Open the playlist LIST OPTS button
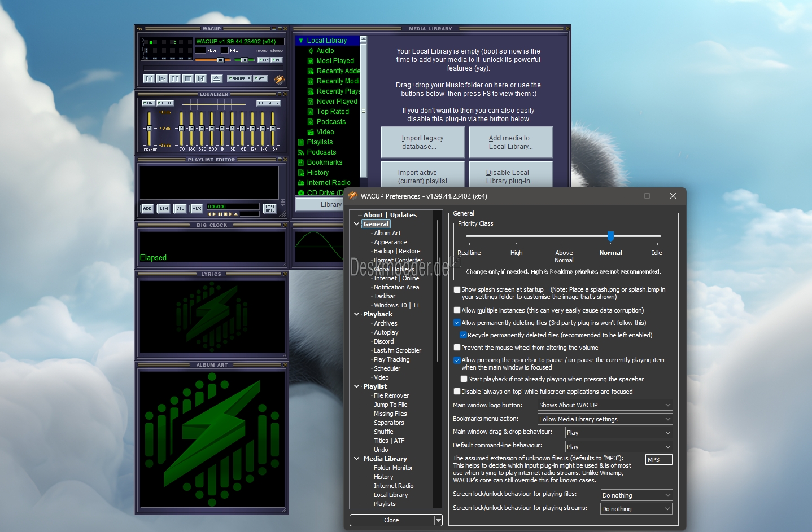 pyautogui.click(x=270, y=209)
